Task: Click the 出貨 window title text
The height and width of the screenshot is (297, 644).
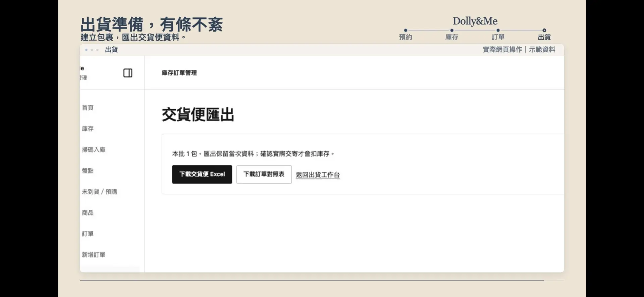Action: [111, 50]
